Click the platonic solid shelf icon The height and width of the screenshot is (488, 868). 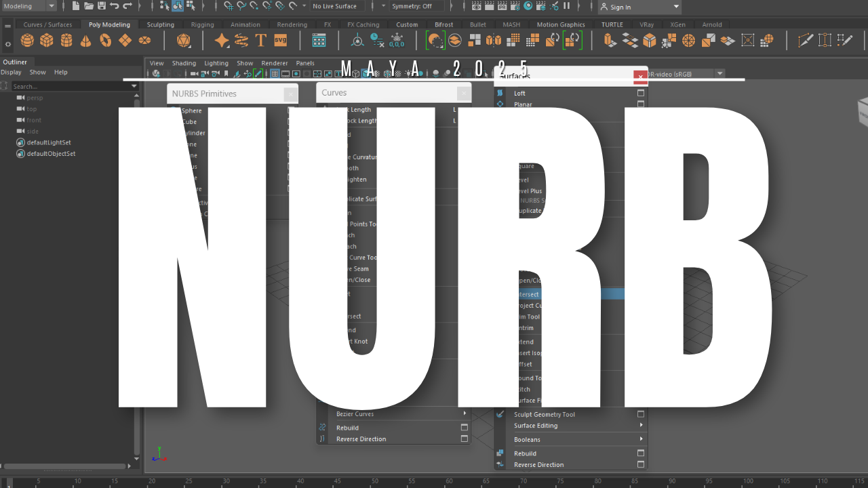pos(183,41)
